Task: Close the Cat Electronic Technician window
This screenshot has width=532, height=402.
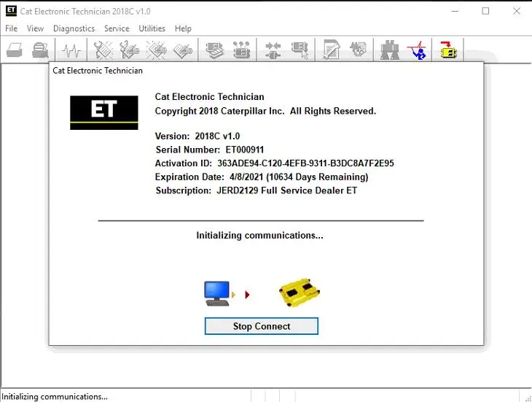Action: click(517, 11)
